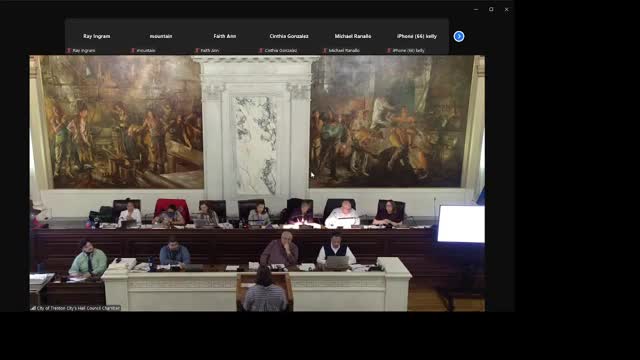Click Cinthia Gonzalez's muted microphone icon

261,51
